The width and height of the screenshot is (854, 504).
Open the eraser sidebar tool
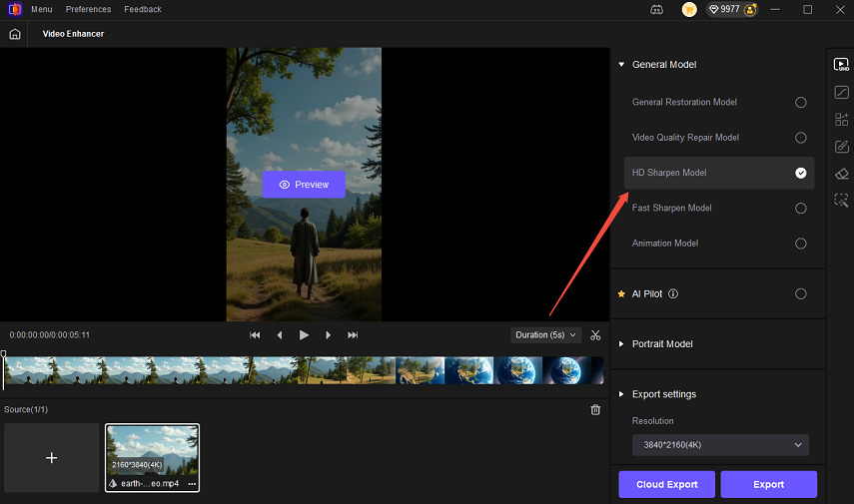tap(841, 174)
